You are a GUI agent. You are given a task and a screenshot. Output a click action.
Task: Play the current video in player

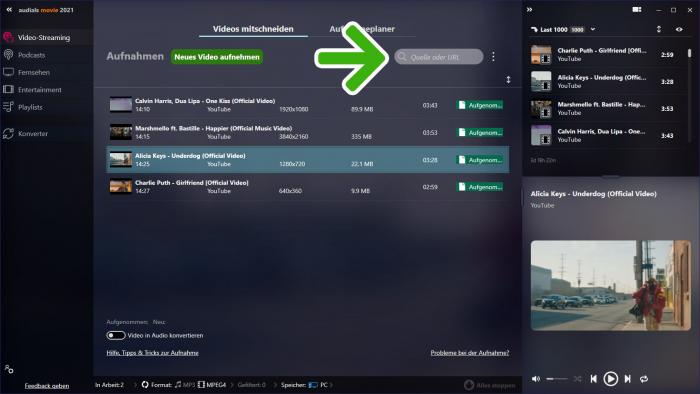click(x=610, y=379)
